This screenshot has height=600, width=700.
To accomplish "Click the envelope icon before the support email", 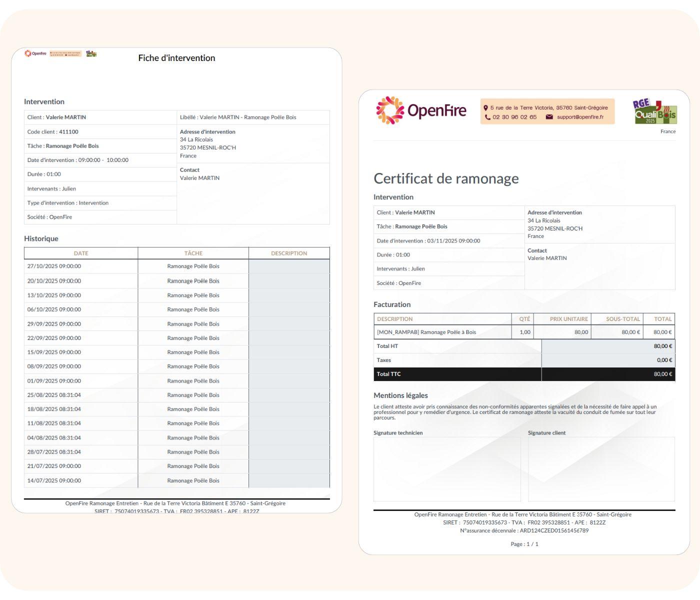I will (x=549, y=117).
